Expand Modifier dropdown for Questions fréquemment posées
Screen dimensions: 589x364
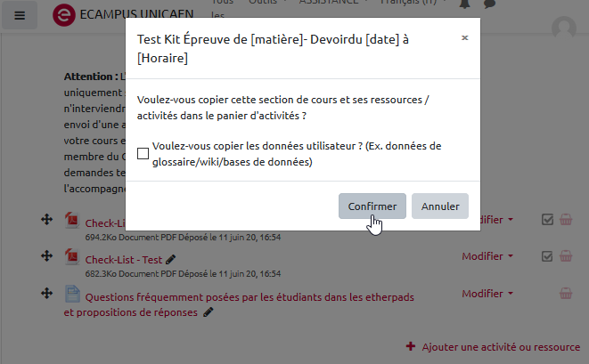coord(487,294)
